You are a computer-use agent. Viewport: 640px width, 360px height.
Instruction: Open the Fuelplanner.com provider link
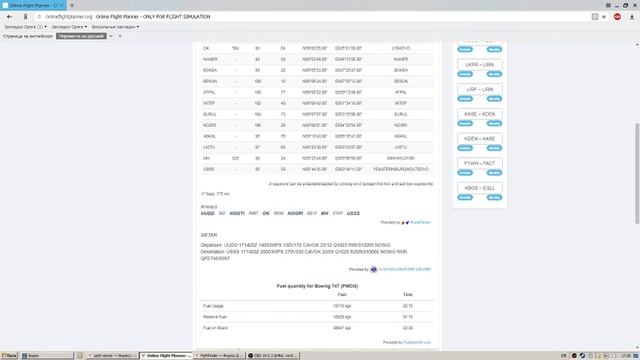pos(417,342)
